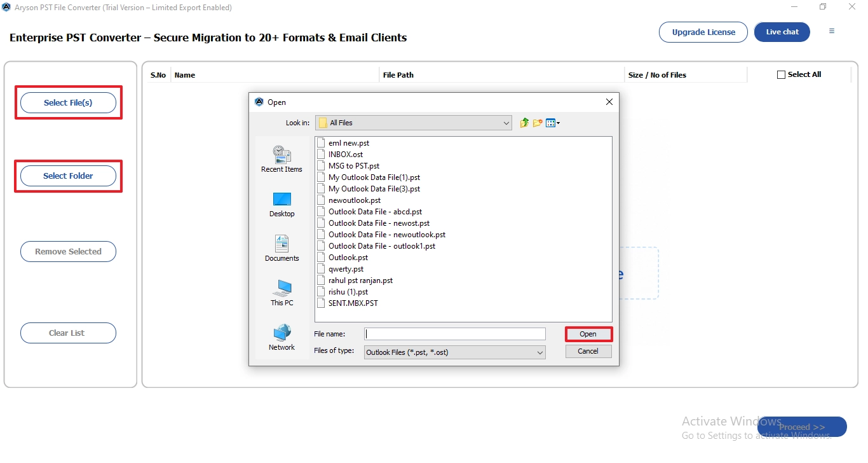Select Outlook Data File - outlook1.pst
Viewport: 868px width, 463px height.
point(382,246)
